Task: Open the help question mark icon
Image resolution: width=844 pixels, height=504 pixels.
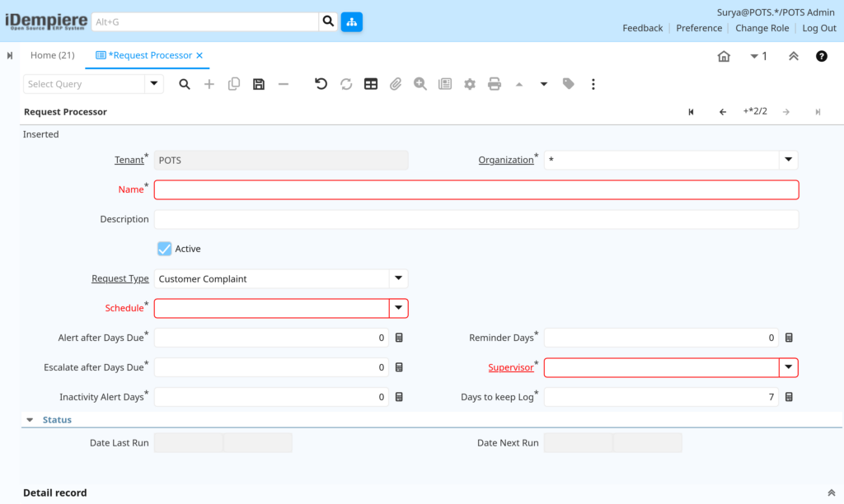Action: click(x=822, y=56)
